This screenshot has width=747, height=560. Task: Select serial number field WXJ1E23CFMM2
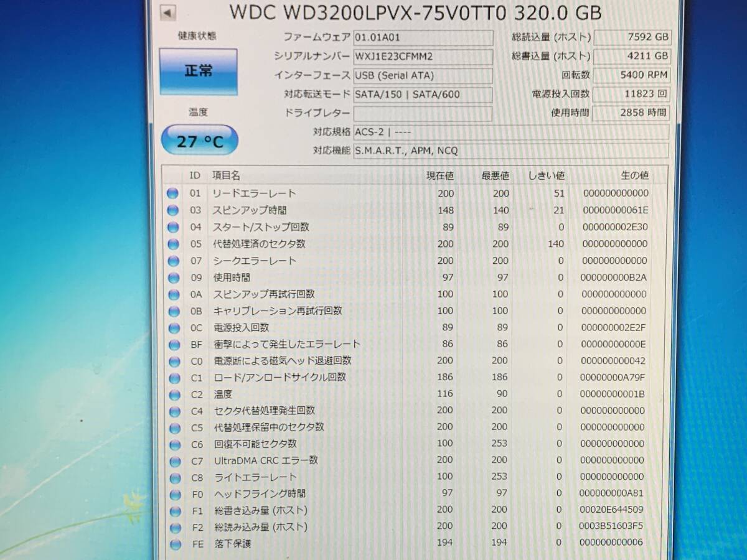tap(423, 57)
